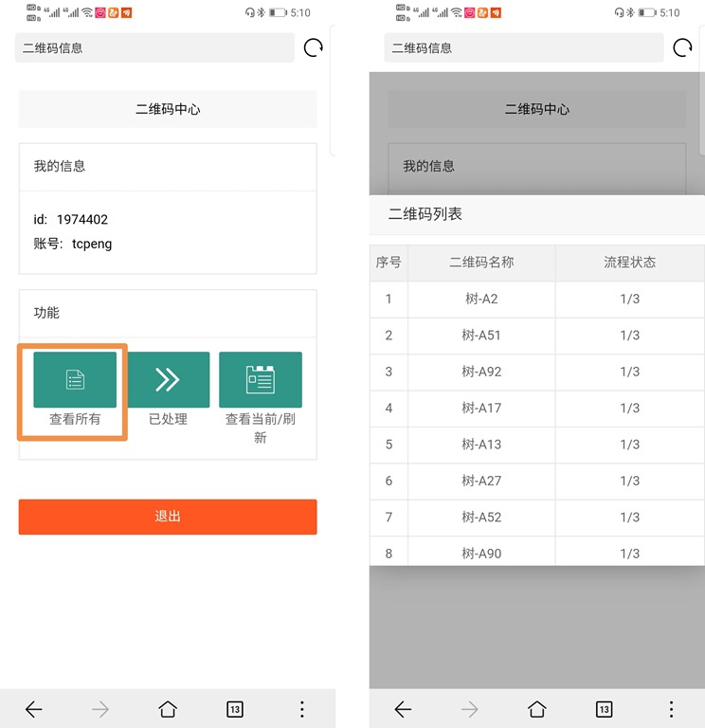Screen dimensions: 705x728
Task: Go back using the right screen's back arrow
Action: [x=403, y=709]
